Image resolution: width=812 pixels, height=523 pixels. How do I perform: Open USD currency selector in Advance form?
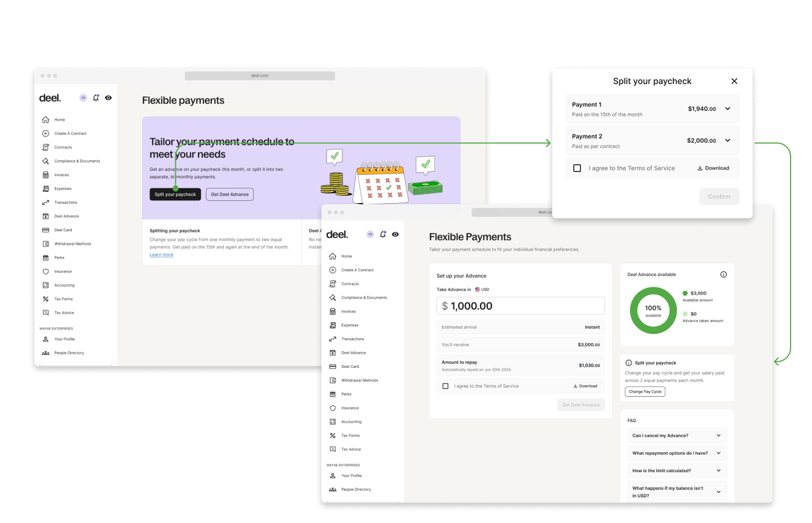coord(482,289)
